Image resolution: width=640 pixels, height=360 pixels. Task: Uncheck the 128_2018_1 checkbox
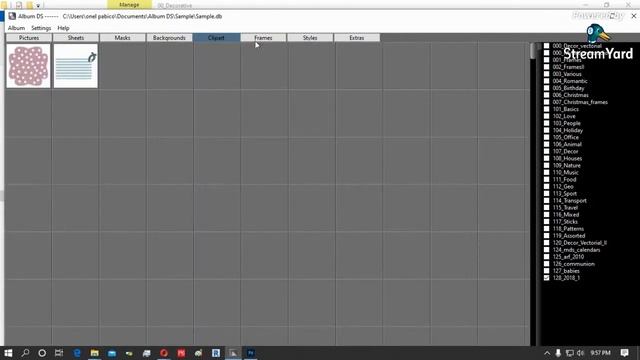[x=547, y=278]
